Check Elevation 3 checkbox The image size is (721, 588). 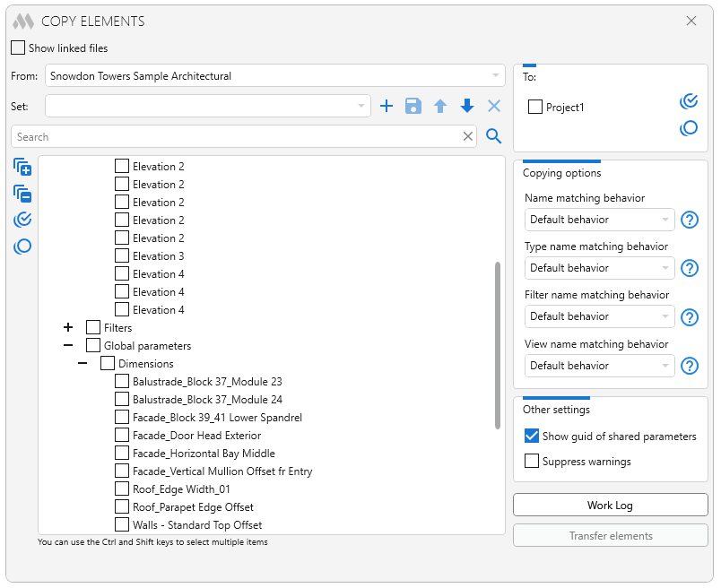point(121,255)
